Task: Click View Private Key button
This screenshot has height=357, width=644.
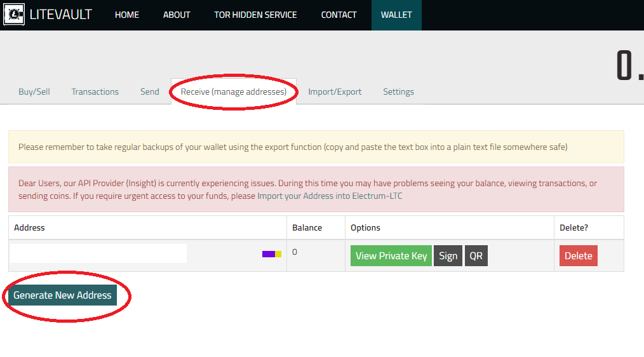Action: 391,255
